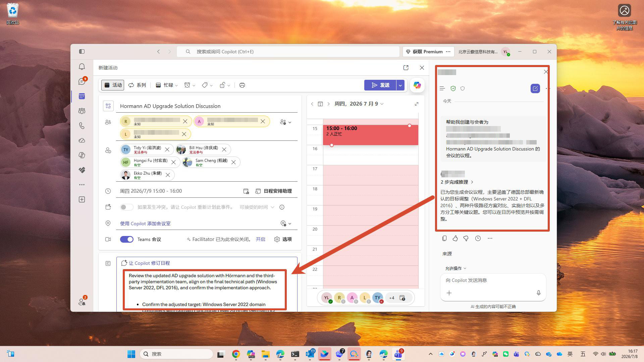Open the Windows Start menu
The width and height of the screenshot is (644, 362).
pyautogui.click(x=131, y=354)
